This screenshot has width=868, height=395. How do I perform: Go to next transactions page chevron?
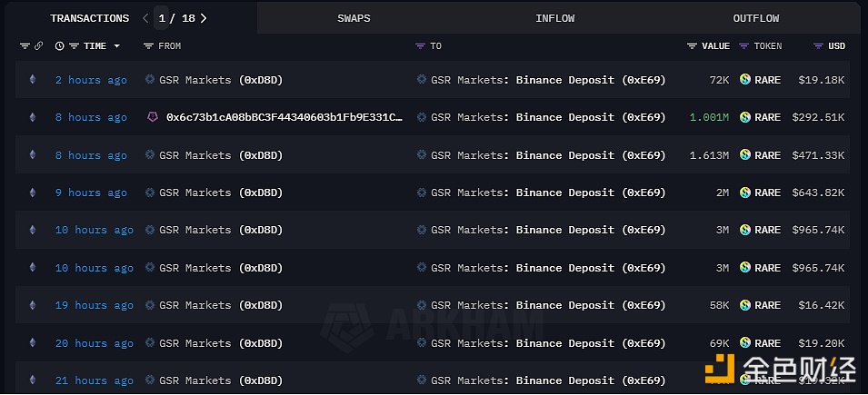click(x=204, y=18)
